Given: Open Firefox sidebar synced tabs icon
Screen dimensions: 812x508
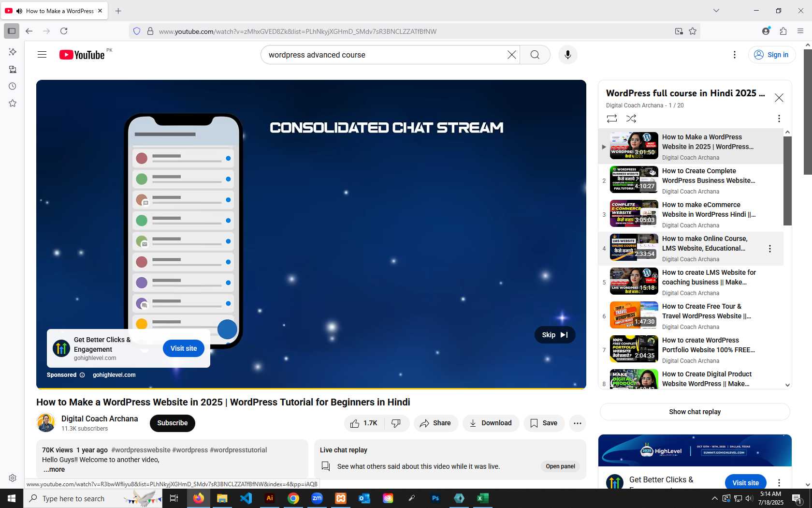Looking at the screenshot, I should coord(13,69).
